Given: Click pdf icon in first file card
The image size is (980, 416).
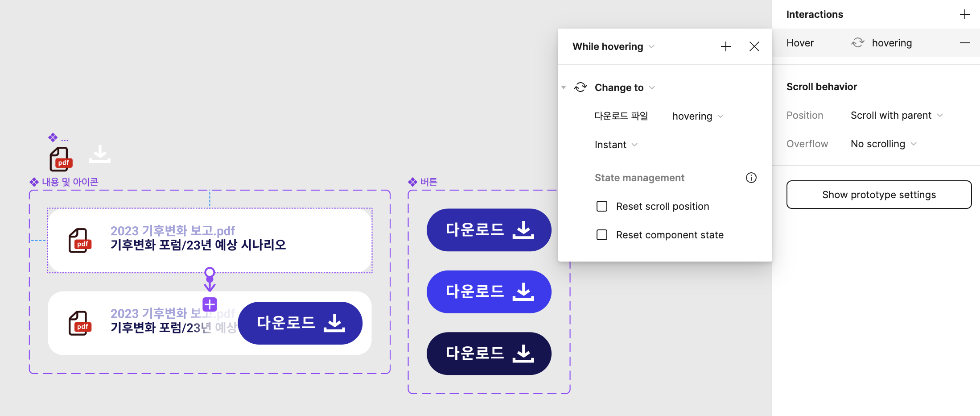Looking at the screenshot, I should tap(80, 241).
